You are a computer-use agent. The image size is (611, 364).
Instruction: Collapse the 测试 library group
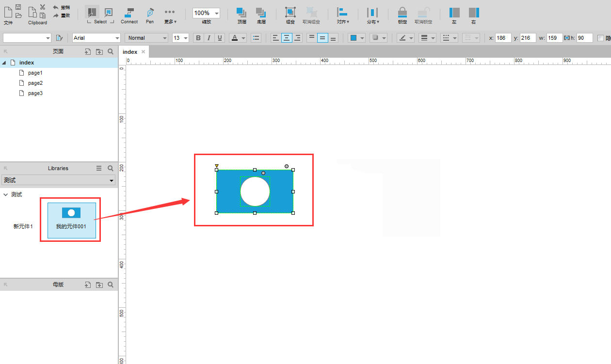(5, 194)
